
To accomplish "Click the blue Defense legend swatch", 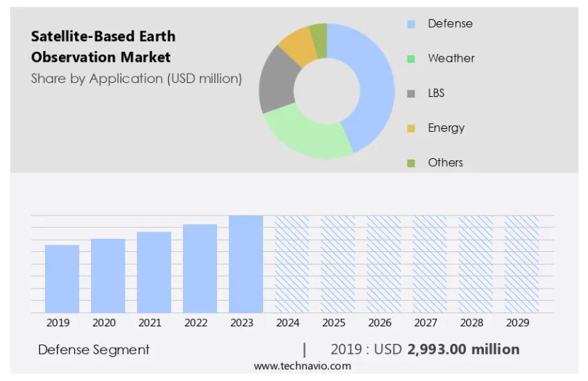I will 411,24.
